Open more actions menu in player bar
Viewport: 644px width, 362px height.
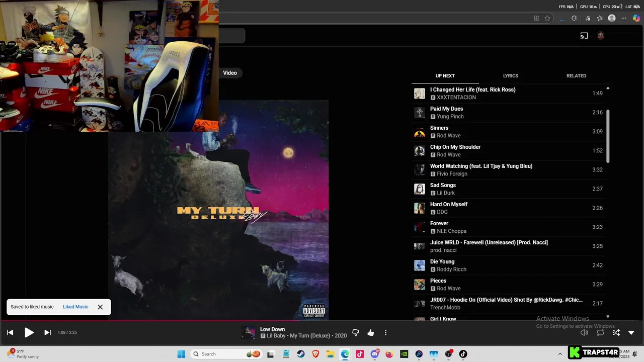tap(386, 333)
